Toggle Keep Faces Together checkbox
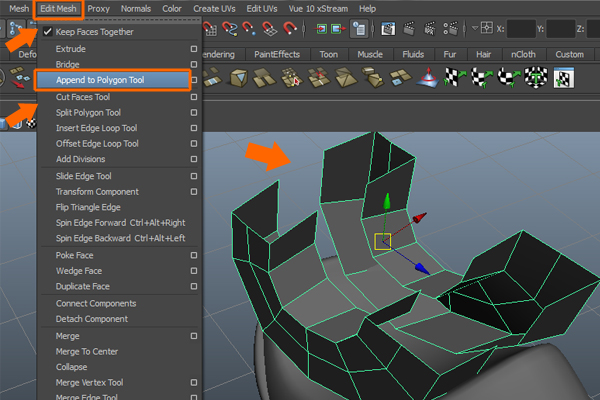The height and width of the screenshot is (400, 600). (x=47, y=32)
